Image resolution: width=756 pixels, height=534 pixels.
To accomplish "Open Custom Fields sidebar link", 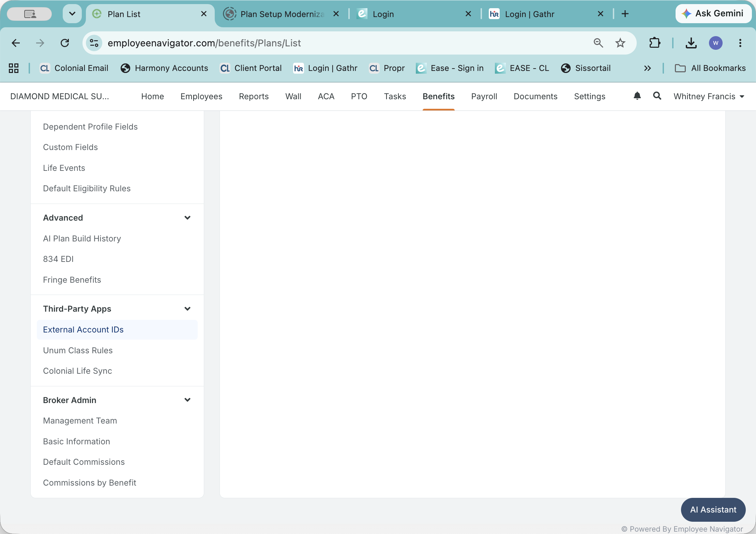I will [70, 147].
